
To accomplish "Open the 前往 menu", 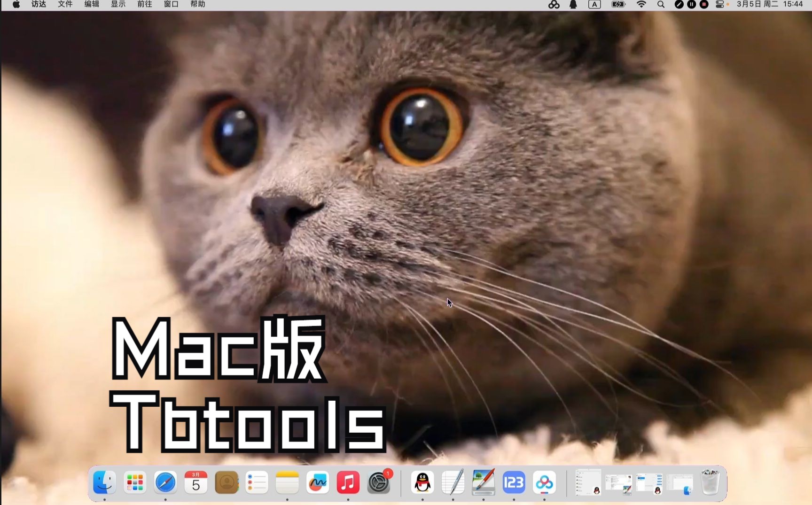I will point(144,4).
